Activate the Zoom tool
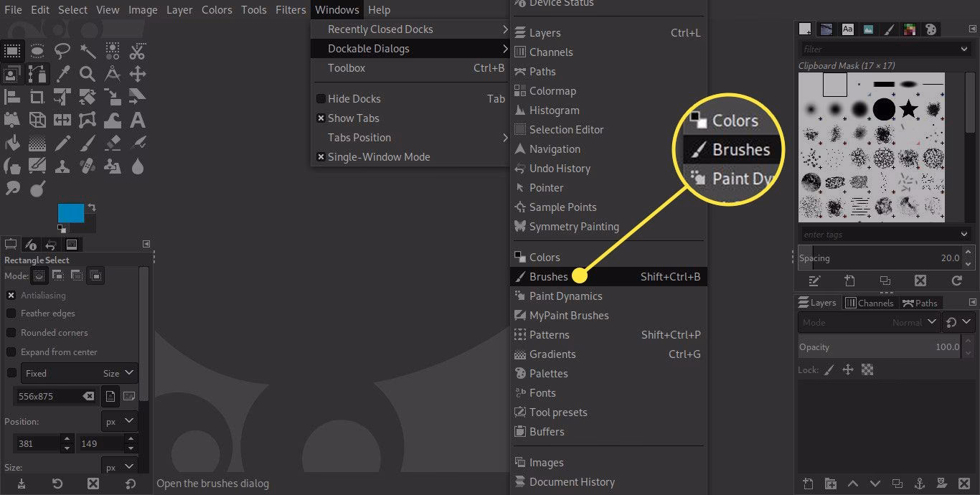The height and width of the screenshot is (495, 980). click(87, 75)
